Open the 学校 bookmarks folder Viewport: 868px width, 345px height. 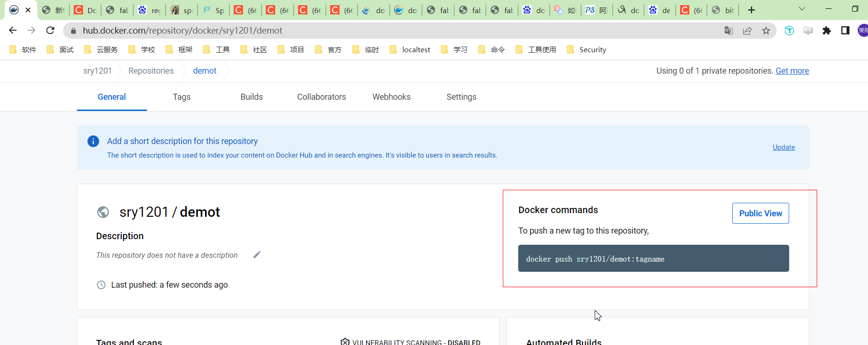142,50
